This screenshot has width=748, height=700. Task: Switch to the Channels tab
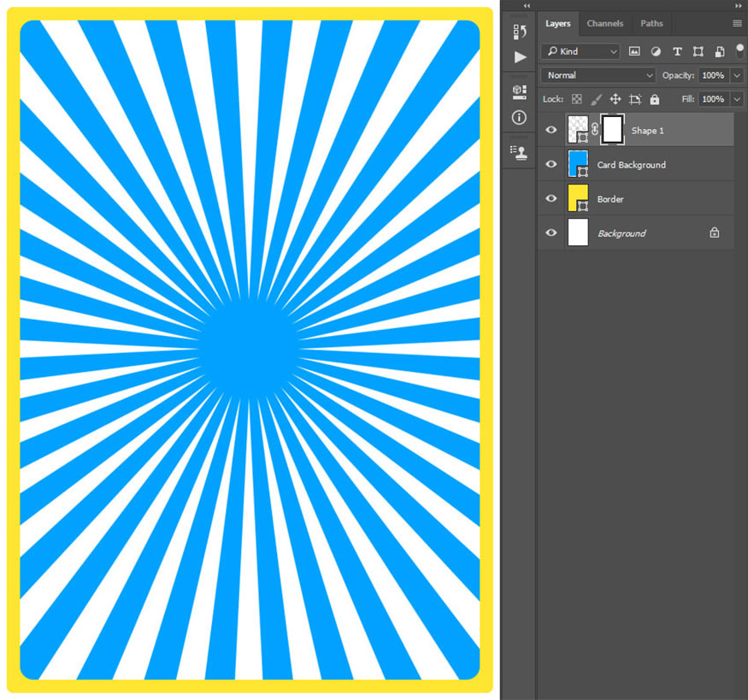(x=604, y=23)
